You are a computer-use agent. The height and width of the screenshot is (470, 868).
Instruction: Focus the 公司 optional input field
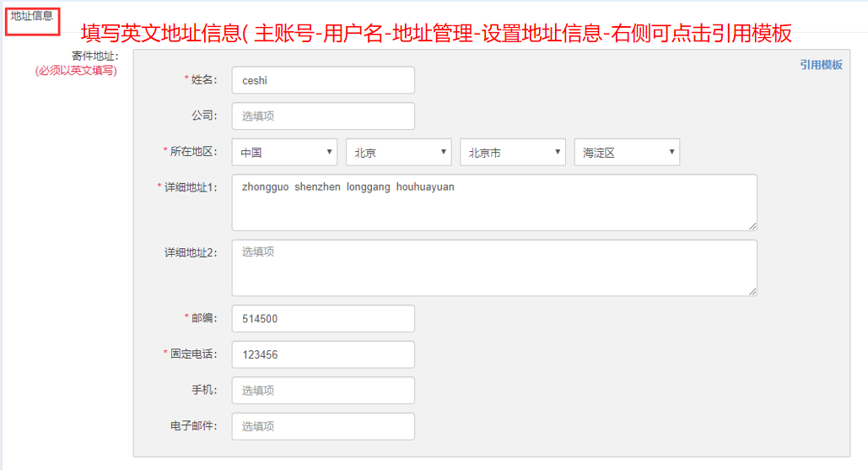point(323,116)
